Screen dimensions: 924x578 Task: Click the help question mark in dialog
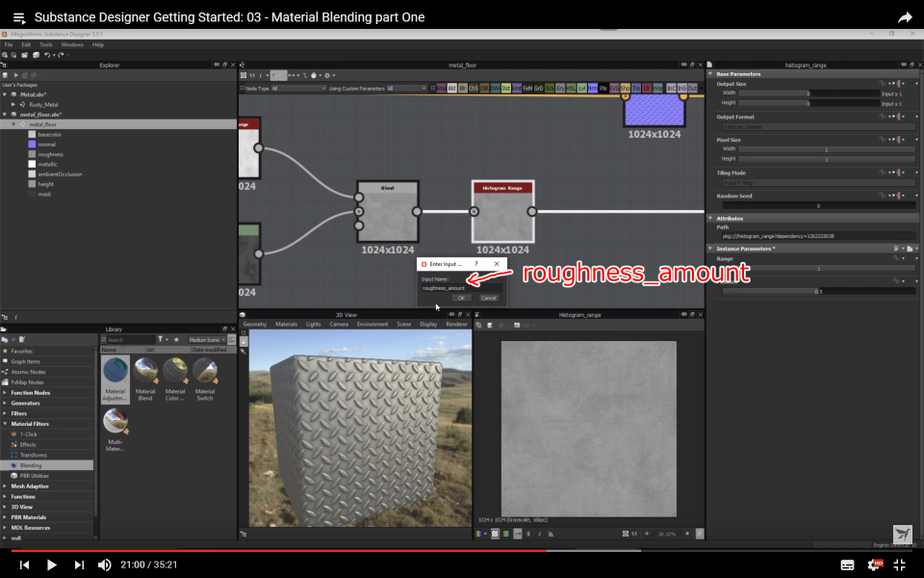476,264
